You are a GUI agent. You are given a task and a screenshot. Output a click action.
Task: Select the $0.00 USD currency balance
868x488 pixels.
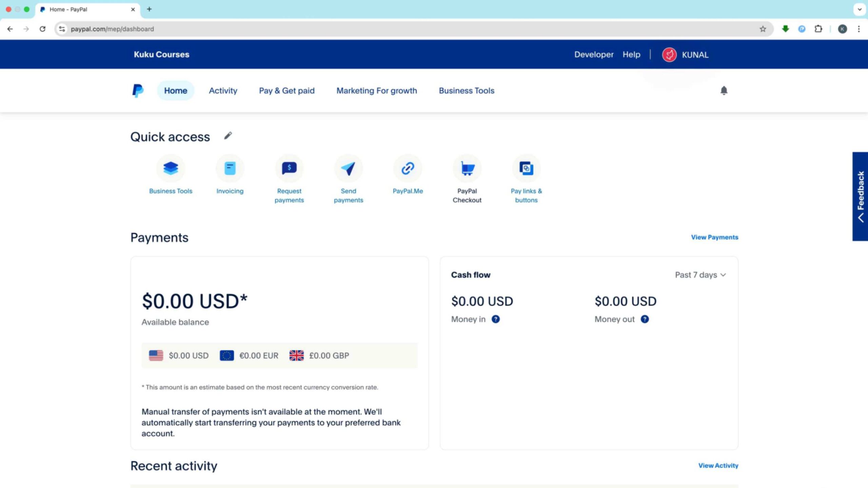[x=179, y=355]
